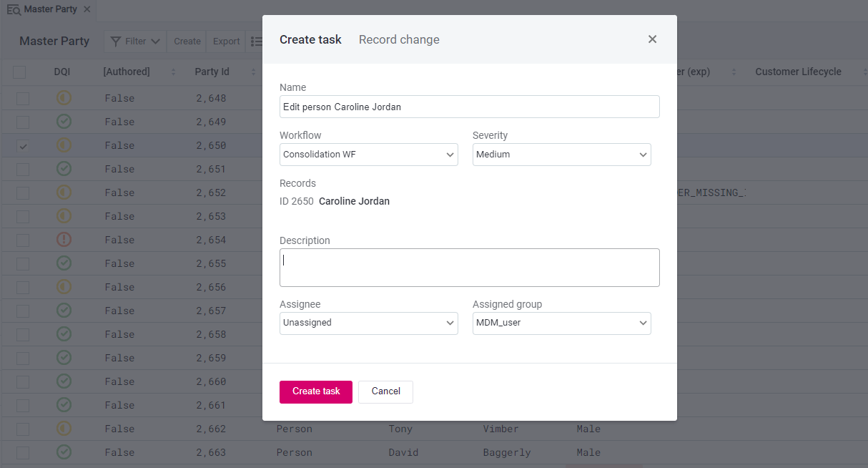Click the magnifier icon on the Master Party tab
The width and height of the screenshot is (868, 468).
point(16,9)
